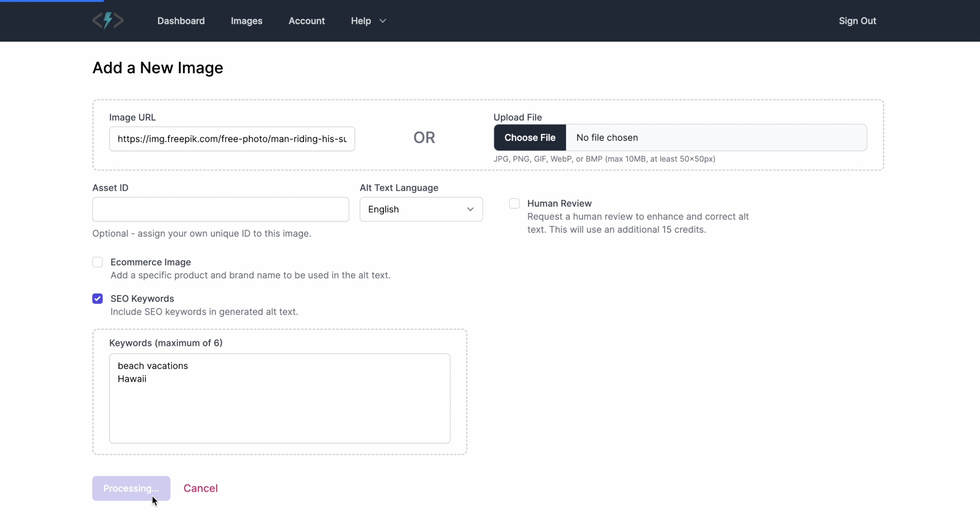
Task: Click the Choose File upload icon
Action: (530, 137)
